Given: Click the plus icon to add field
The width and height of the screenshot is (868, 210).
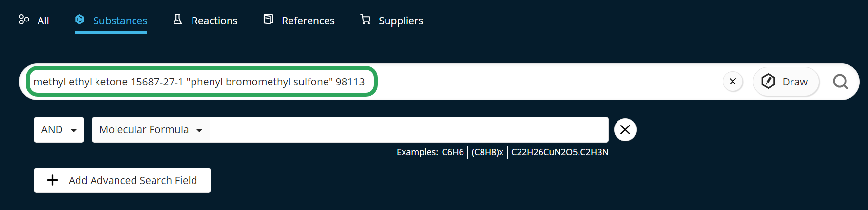Looking at the screenshot, I should coord(52,180).
